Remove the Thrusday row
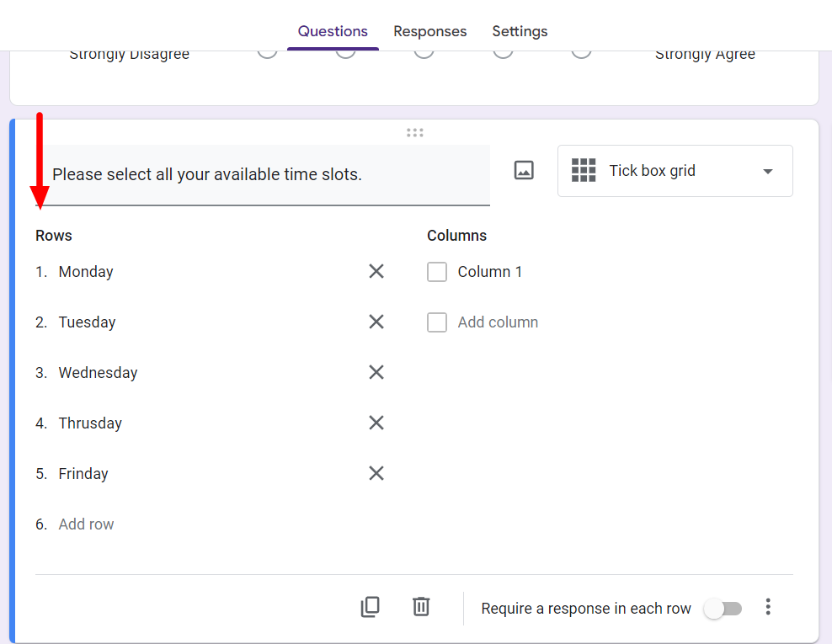832x644 pixels. pos(376,423)
